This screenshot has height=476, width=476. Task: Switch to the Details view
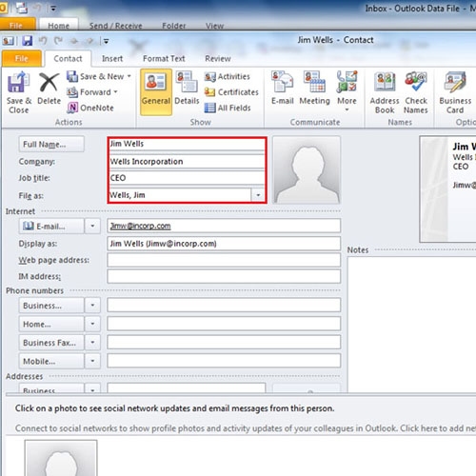point(187,89)
